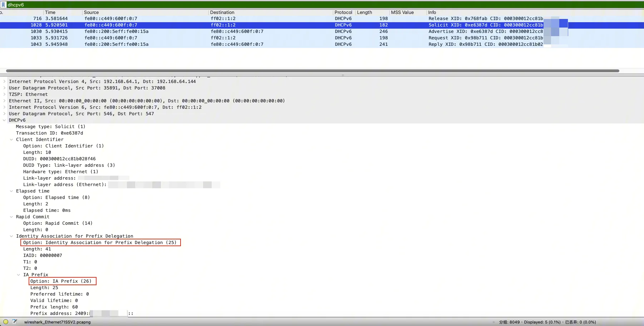Expand the Internet Protocol Version 6 layer
644x326 pixels.
click(x=4, y=107)
